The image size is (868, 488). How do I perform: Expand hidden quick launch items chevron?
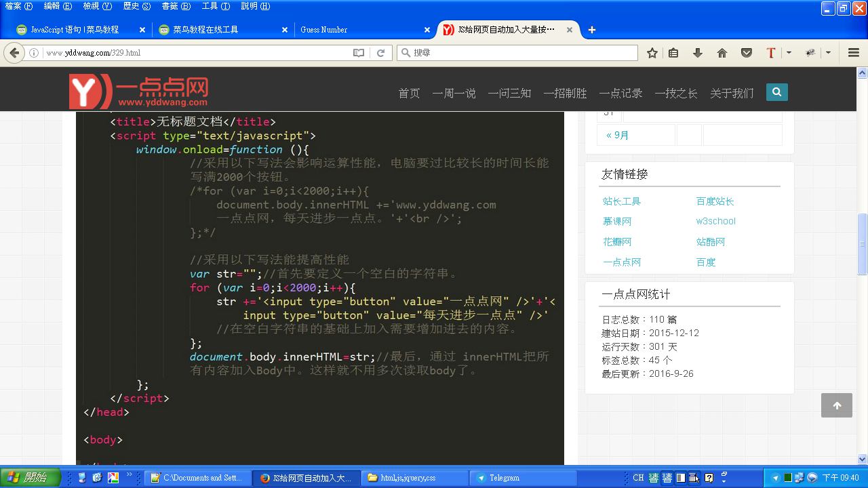tap(129, 476)
